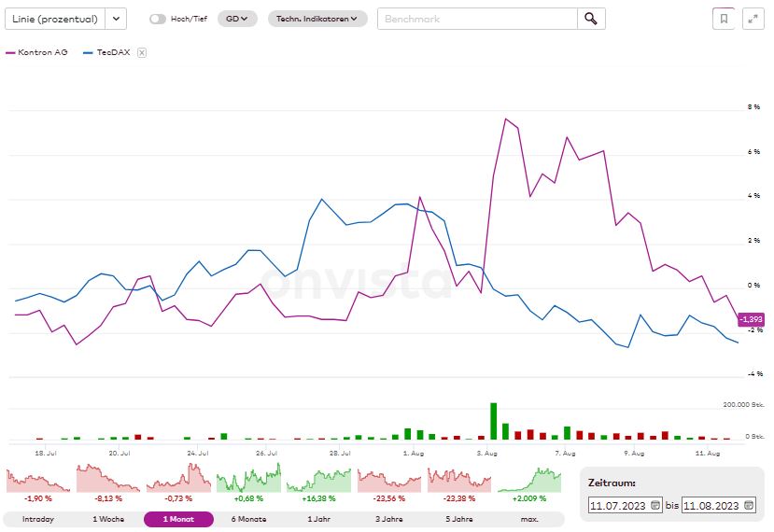Click the Benchmark input field

477,19
